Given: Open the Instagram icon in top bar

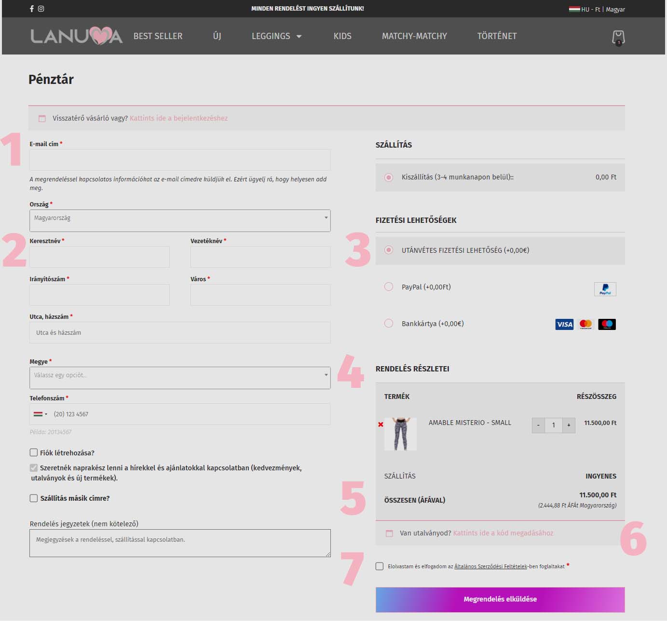Looking at the screenshot, I should click(x=41, y=9).
